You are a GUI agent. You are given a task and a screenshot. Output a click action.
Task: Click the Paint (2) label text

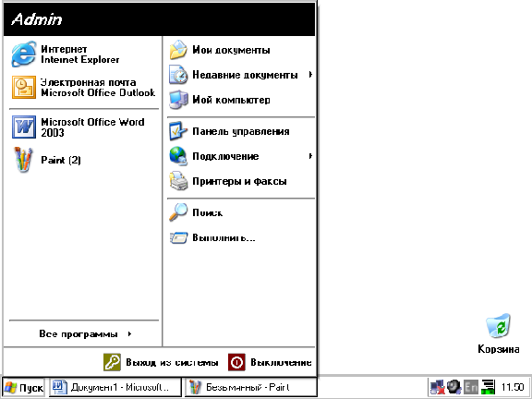[61, 160]
